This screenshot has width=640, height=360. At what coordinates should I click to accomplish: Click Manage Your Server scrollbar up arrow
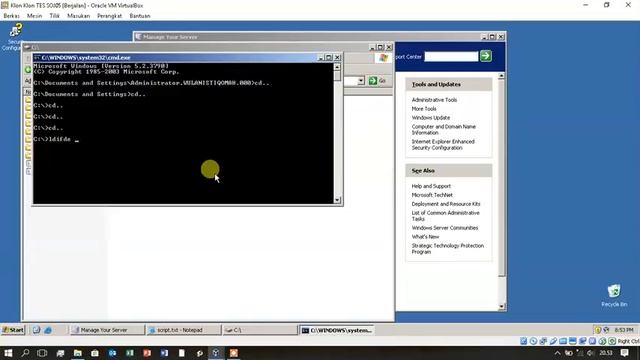(x=501, y=76)
